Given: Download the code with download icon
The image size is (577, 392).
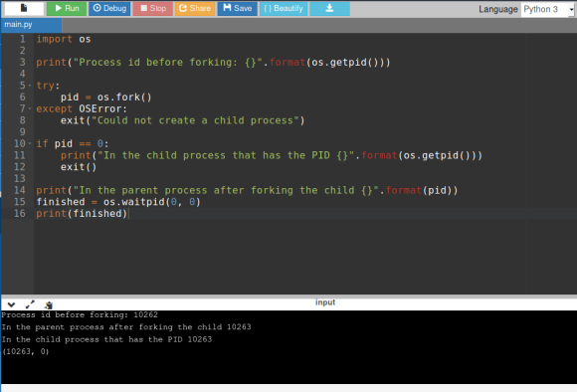Looking at the screenshot, I should click(x=329, y=8).
